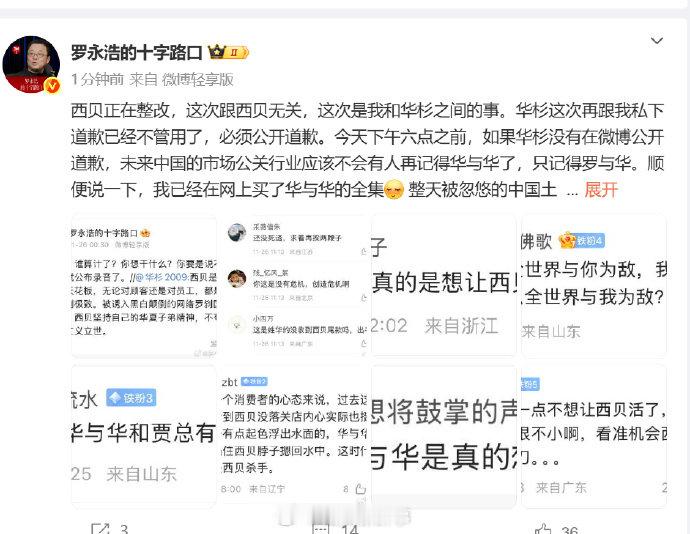690x534 pixels.
Task: Open the post options chevron menu
Action: pos(657,41)
